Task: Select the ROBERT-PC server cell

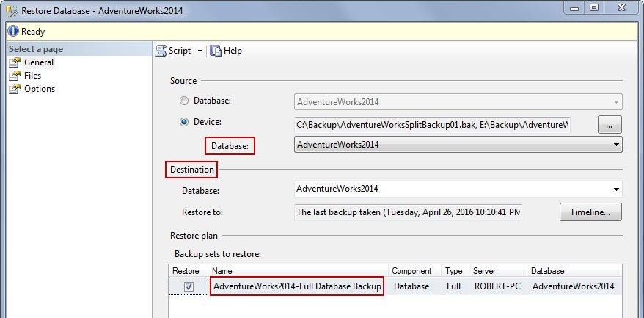Action: coord(497,286)
